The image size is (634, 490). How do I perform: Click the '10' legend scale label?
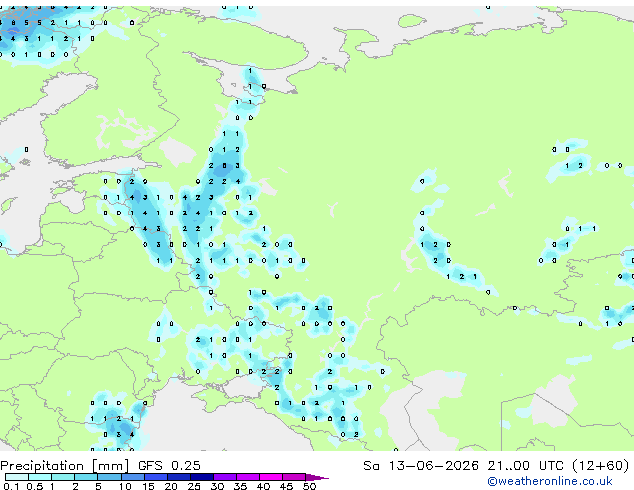tap(125, 486)
